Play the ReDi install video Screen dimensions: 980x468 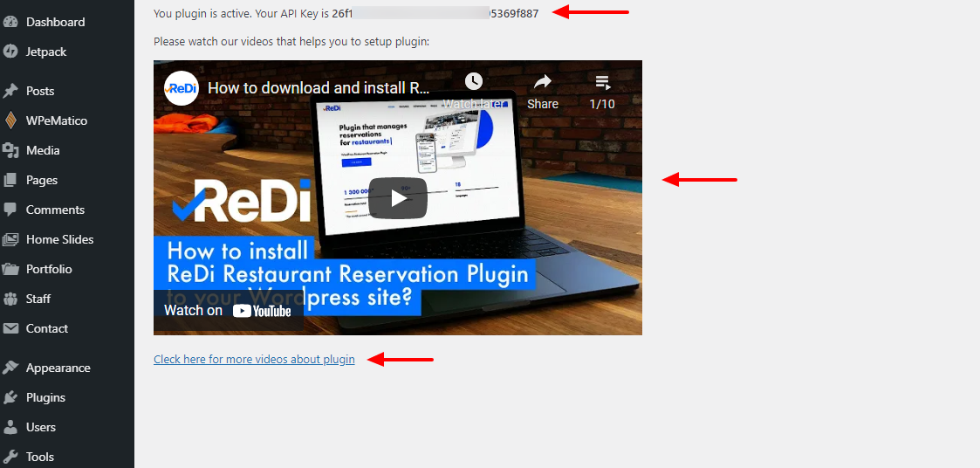coord(398,198)
